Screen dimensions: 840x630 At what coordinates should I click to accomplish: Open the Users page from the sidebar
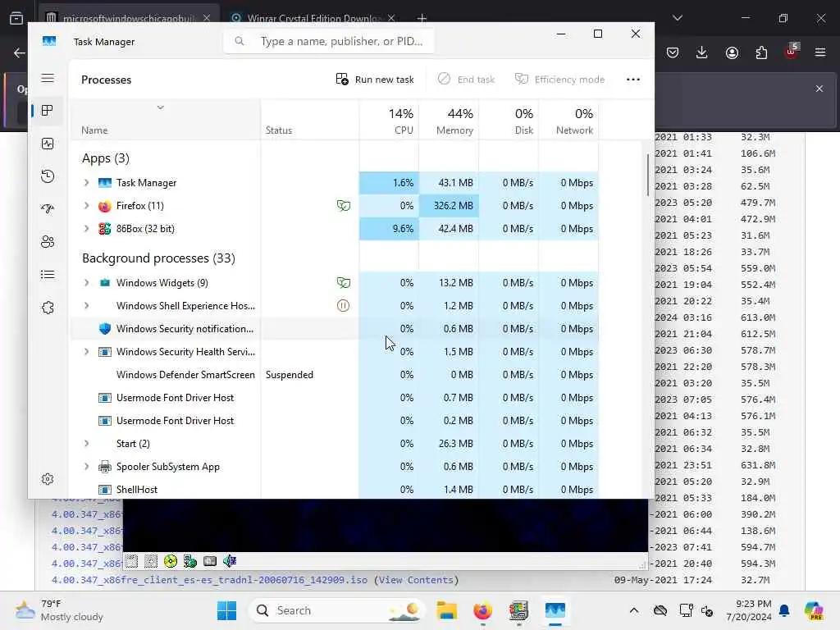pyautogui.click(x=48, y=242)
